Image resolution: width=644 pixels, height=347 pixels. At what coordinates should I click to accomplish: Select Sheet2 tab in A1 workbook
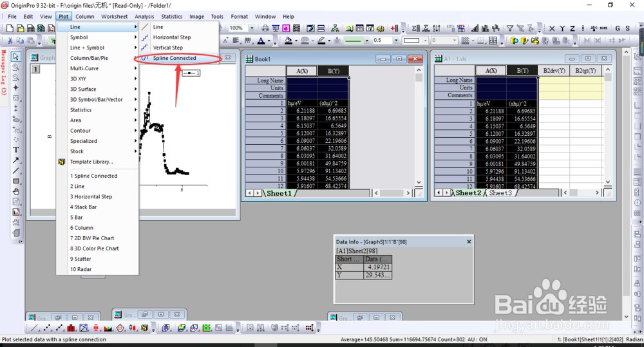468,192
